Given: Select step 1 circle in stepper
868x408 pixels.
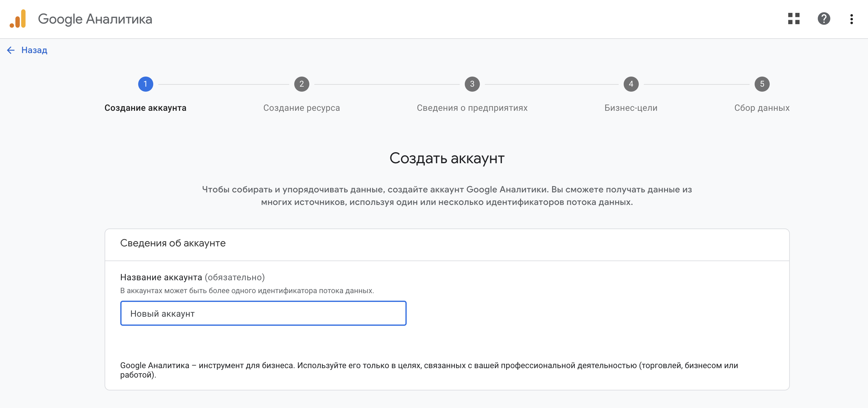Looking at the screenshot, I should (146, 84).
